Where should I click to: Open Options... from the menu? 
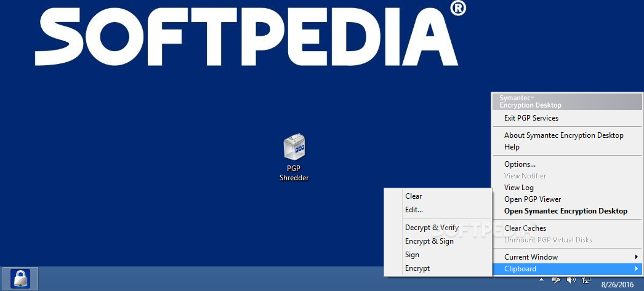point(567,164)
